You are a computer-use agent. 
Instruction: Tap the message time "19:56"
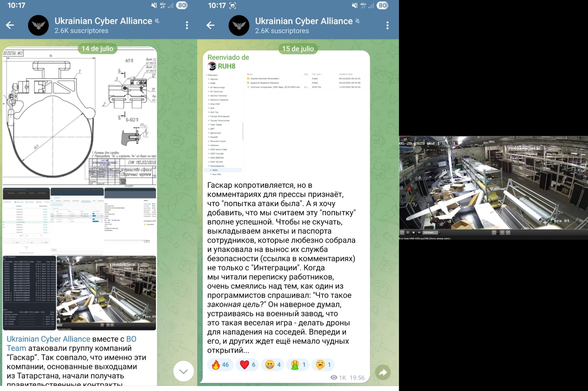[x=357, y=378]
